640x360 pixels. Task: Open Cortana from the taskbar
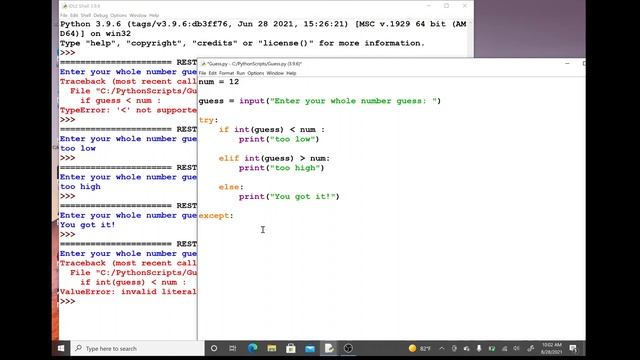214,348
